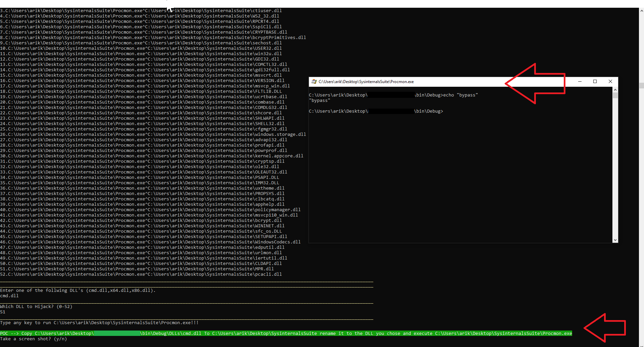
Task: Click the line ending in WindowsCodecs.dll
Action: [150, 242]
